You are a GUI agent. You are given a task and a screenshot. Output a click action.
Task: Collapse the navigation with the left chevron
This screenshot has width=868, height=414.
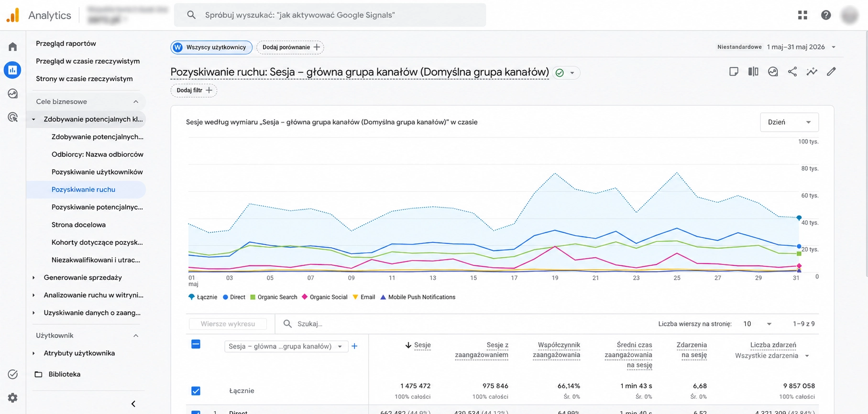pos(133,404)
